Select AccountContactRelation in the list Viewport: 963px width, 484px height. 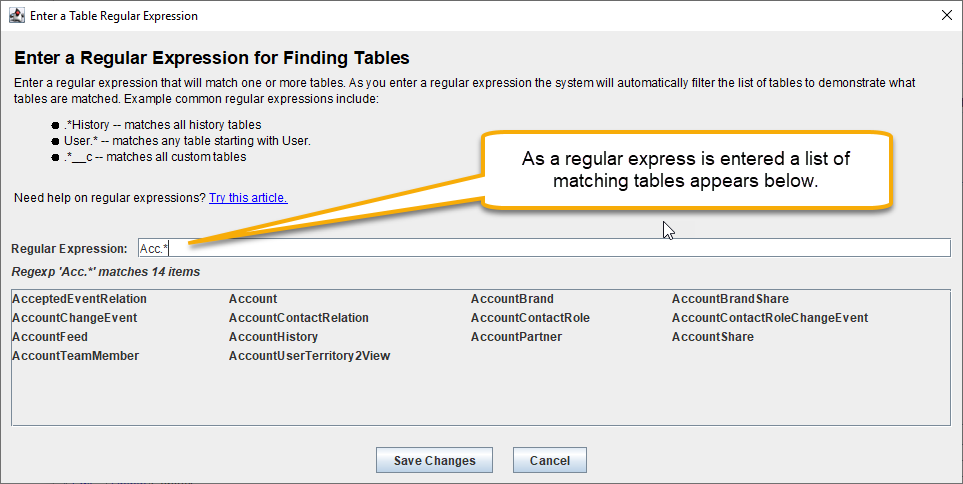(299, 318)
